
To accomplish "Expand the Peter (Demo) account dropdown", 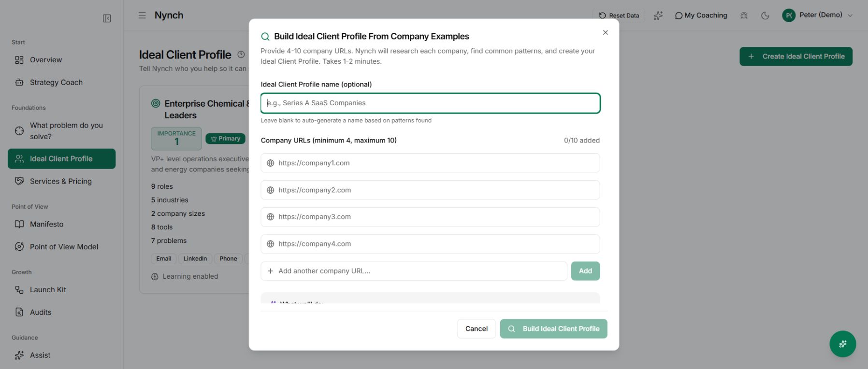I will click(850, 15).
